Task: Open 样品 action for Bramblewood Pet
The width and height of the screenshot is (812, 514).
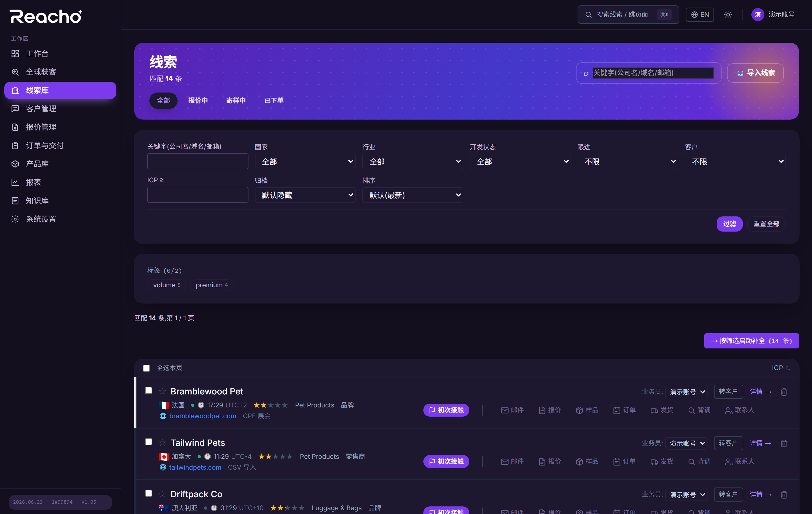Action: pos(587,410)
